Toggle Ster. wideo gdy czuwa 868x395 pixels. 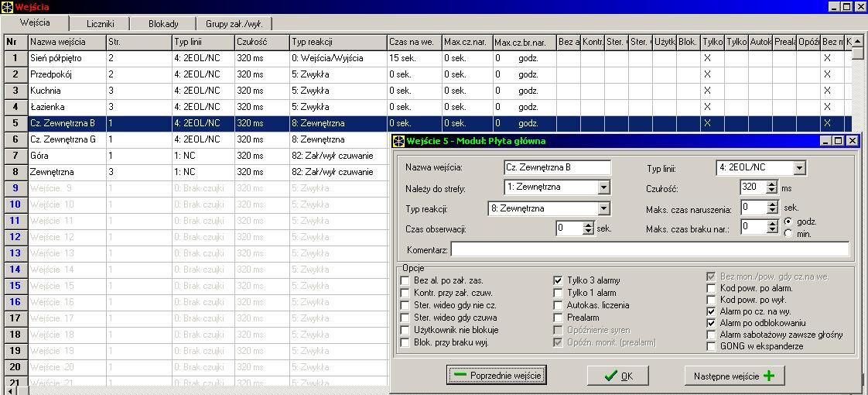click(405, 318)
